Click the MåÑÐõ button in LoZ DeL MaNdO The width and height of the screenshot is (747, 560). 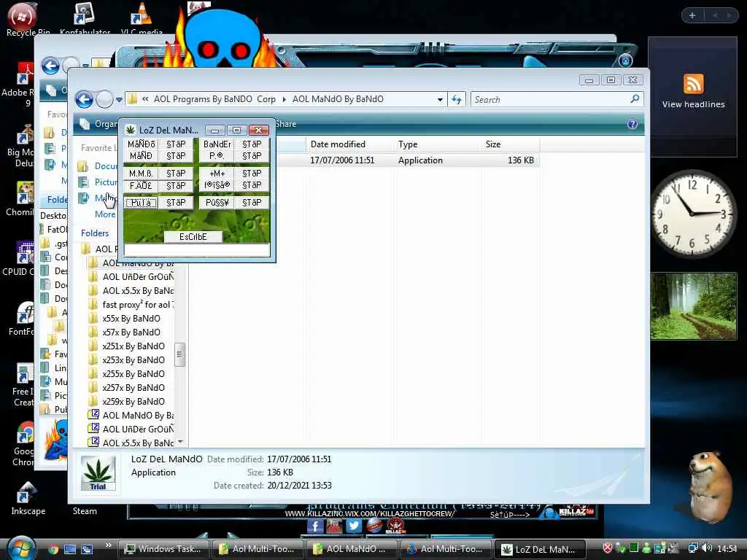[141, 144]
